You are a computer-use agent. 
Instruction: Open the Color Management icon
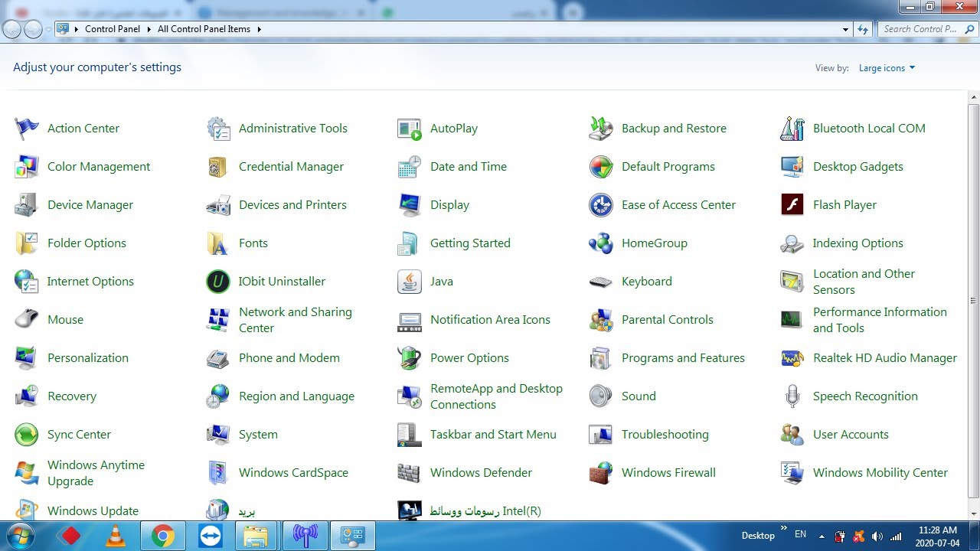tap(27, 167)
